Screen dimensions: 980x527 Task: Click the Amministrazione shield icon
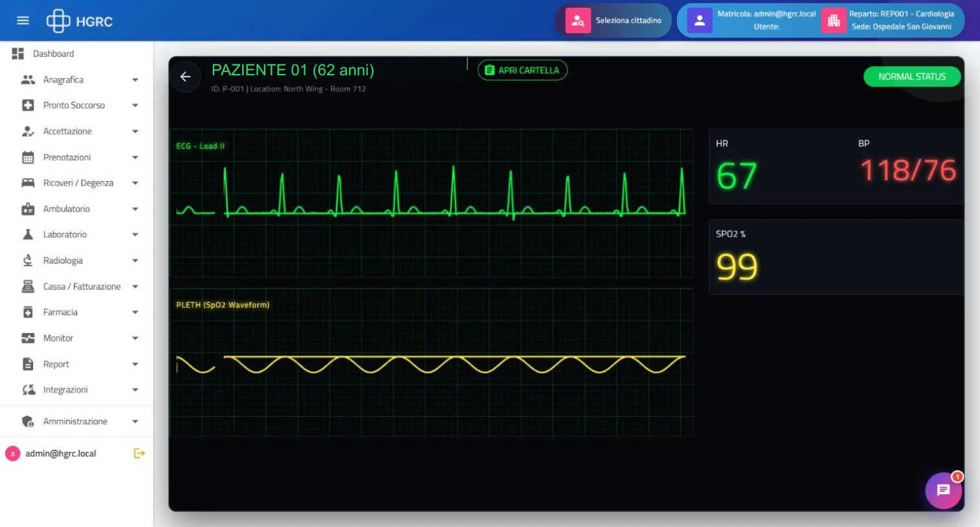(28, 421)
